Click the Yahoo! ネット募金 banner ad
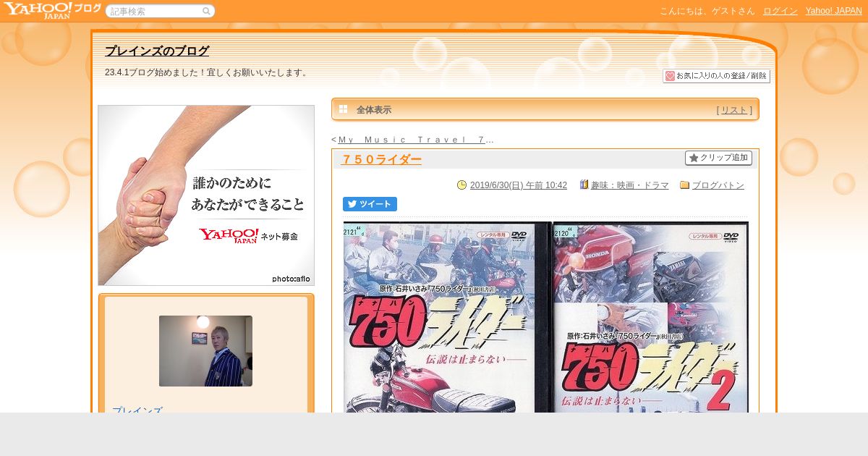 [x=206, y=195]
